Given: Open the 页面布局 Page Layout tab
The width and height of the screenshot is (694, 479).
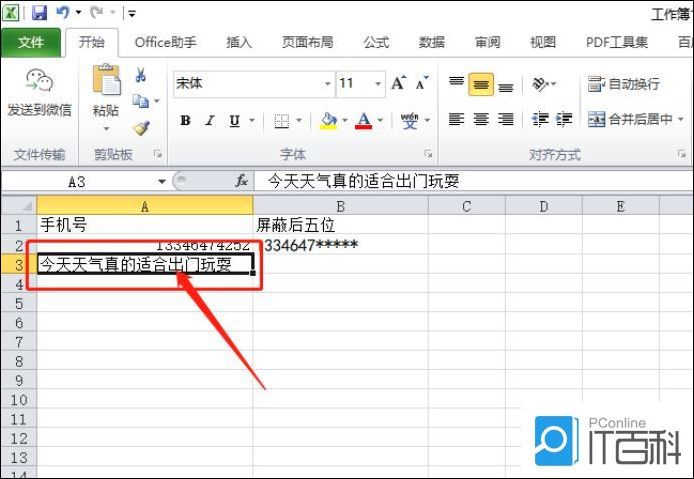Looking at the screenshot, I should pyautogui.click(x=308, y=42).
